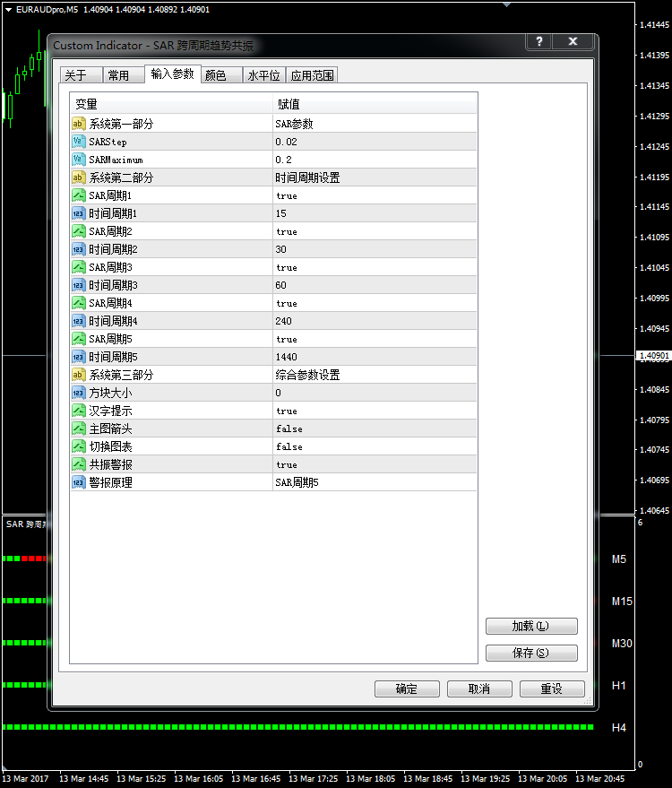Click the string icon beside 系统第三部分
This screenshot has height=788, width=672.
[x=78, y=375]
